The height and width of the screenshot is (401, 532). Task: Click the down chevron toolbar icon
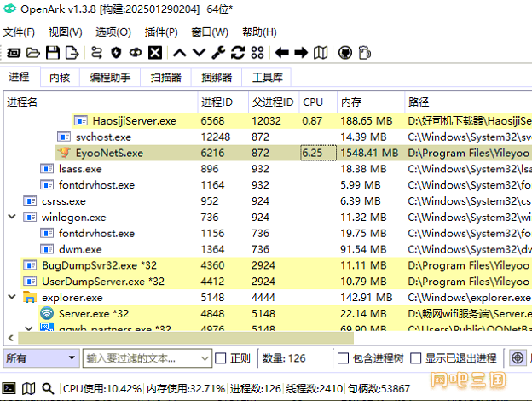[199, 53]
